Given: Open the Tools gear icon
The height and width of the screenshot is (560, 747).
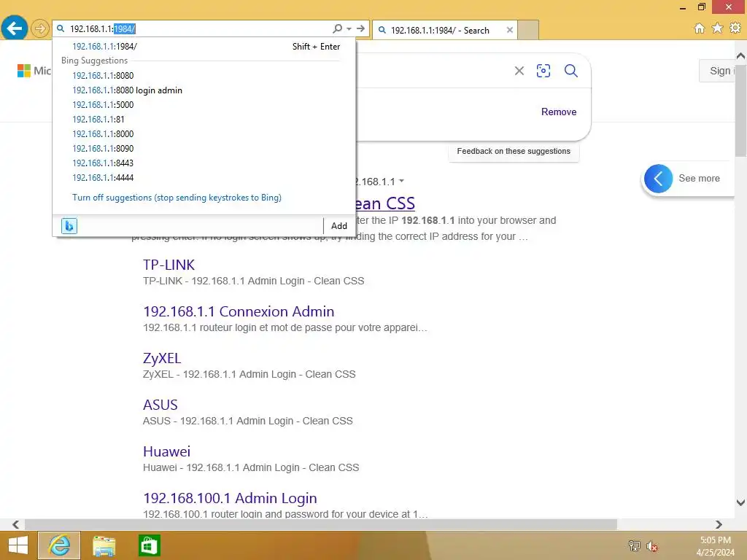Looking at the screenshot, I should (735, 28).
